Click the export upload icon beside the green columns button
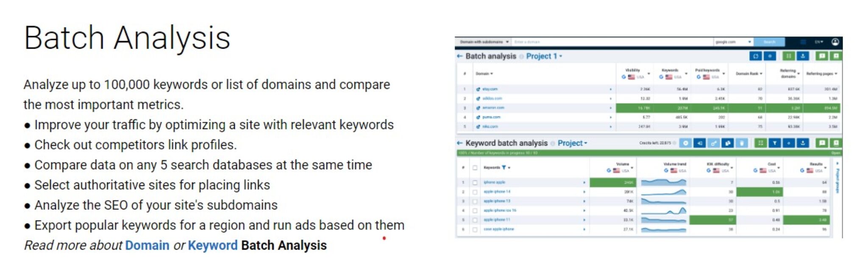Viewport: 868px width, 267px height. [803, 56]
